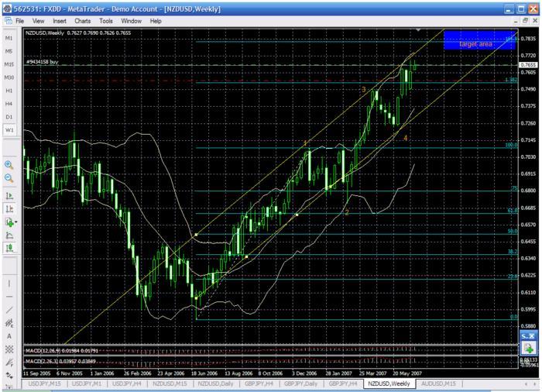Click the chart zoom out magnifier

(x=9, y=178)
